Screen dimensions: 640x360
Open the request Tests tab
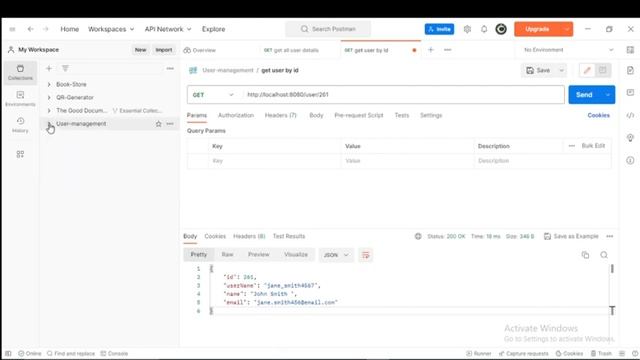click(x=402, y=116)
